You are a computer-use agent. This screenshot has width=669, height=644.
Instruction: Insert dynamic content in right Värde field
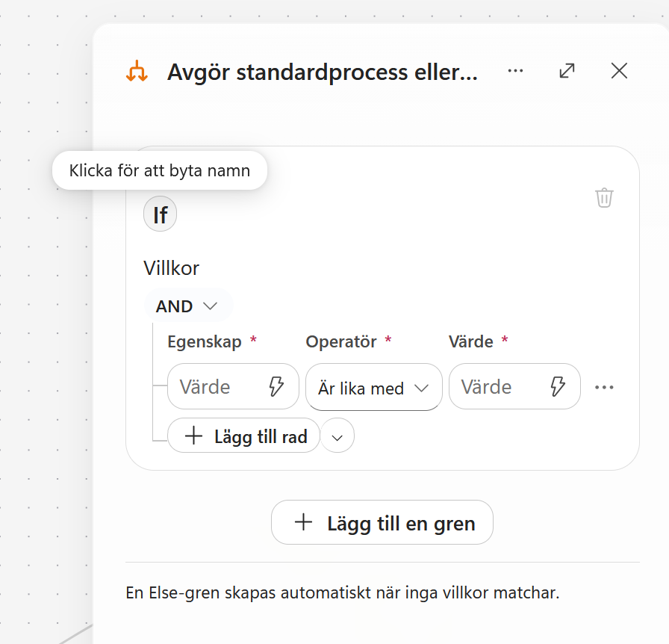(x=557, y=386)
